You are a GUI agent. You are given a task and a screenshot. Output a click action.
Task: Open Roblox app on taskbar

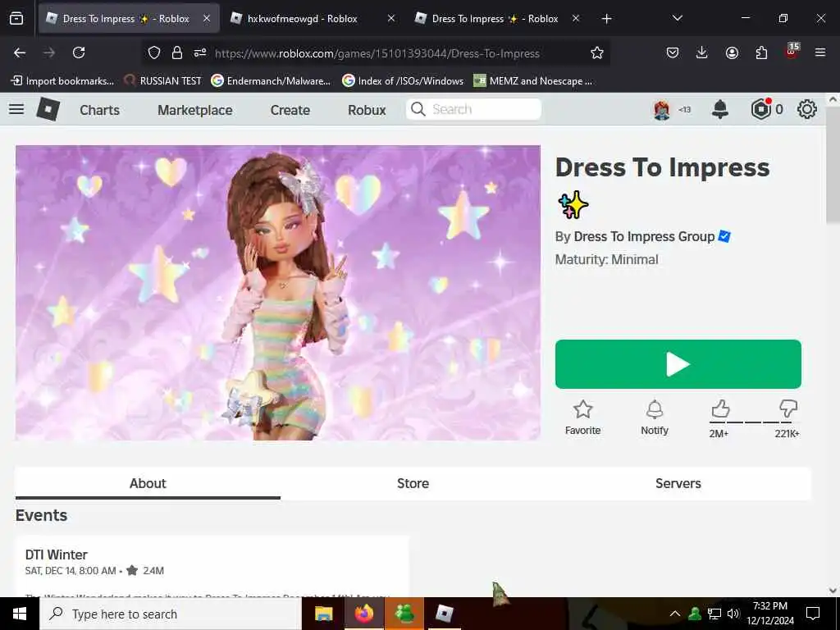coord(444,614)
